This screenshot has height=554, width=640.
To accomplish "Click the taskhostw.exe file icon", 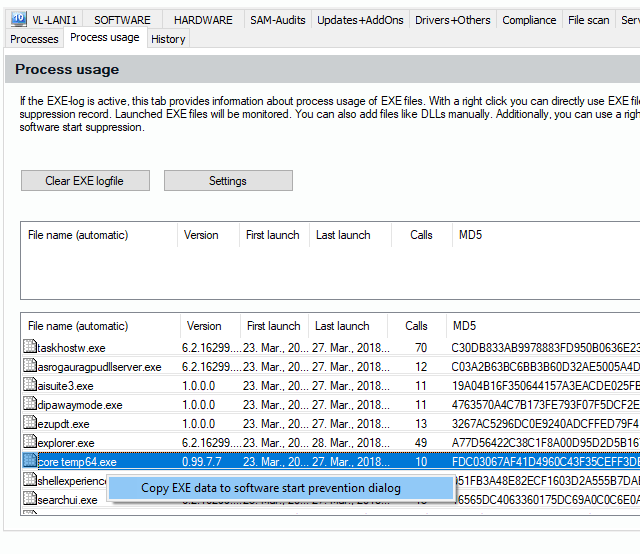I will pos(30,348).
